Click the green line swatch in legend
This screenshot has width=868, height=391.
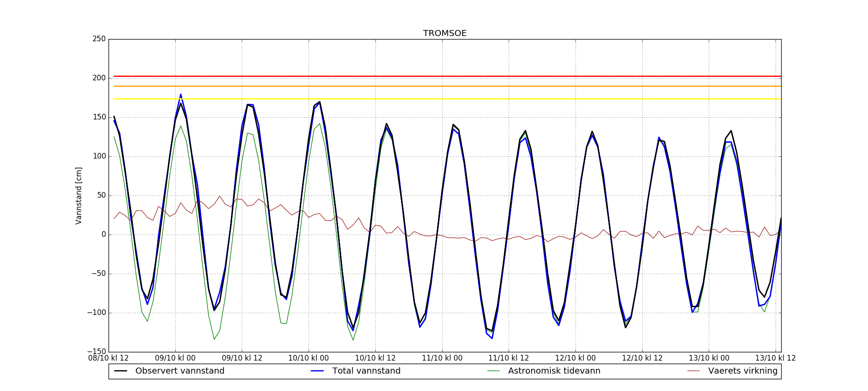(x=493, y=371)
